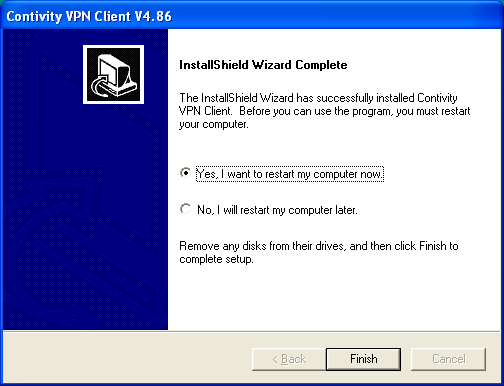
Task: Choose No, restart computer later radio button
Action: pyautogui.click(x=185, y=209)
